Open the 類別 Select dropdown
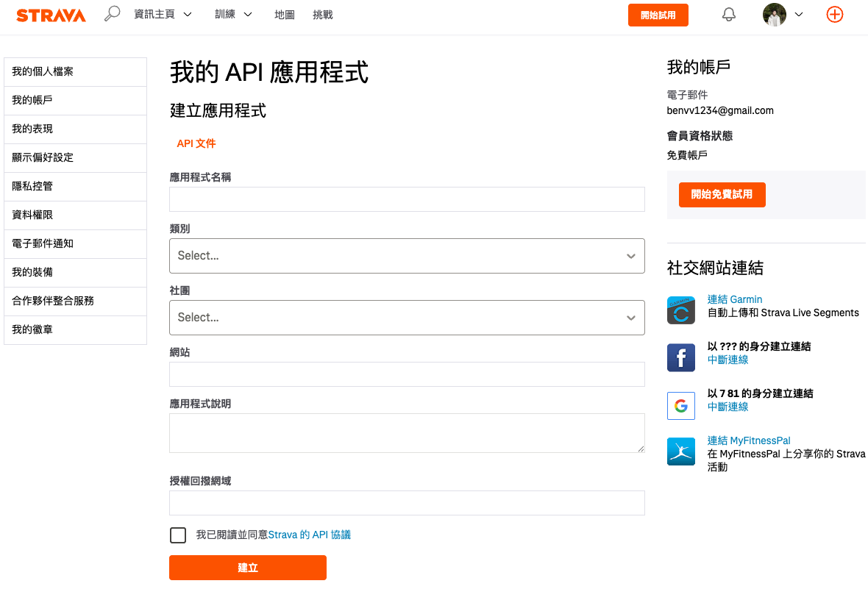 tap(407, 256)
